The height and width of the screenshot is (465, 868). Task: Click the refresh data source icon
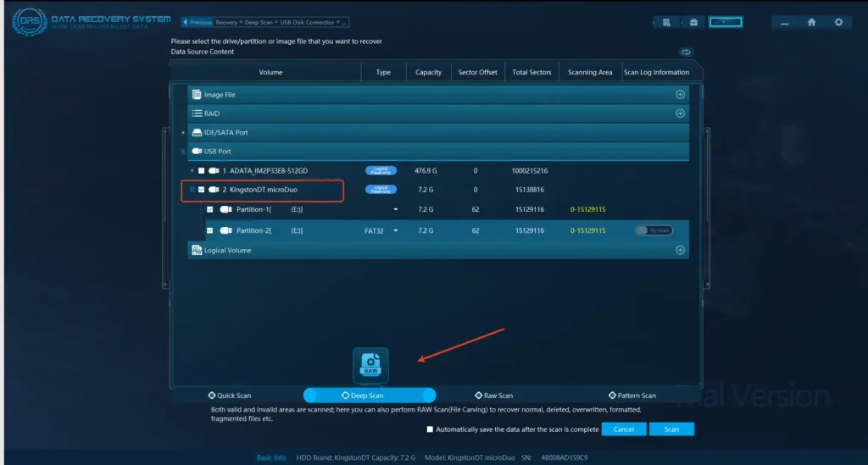[686, 52]
